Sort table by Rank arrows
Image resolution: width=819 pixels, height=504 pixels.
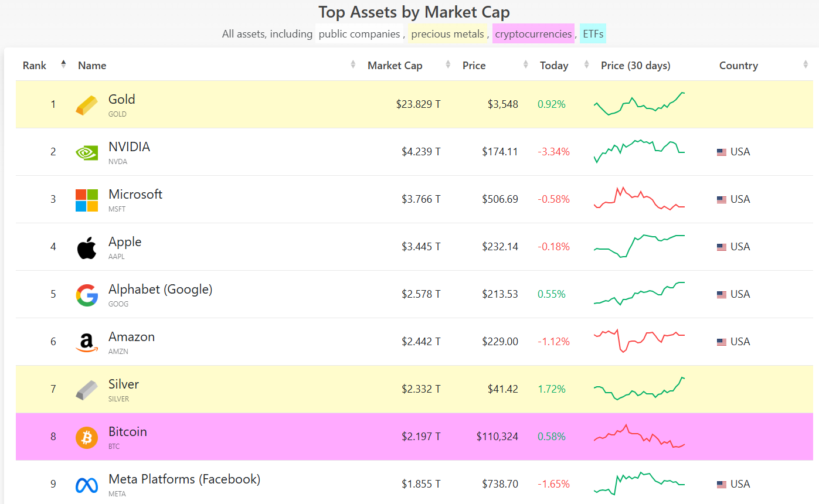63,64
